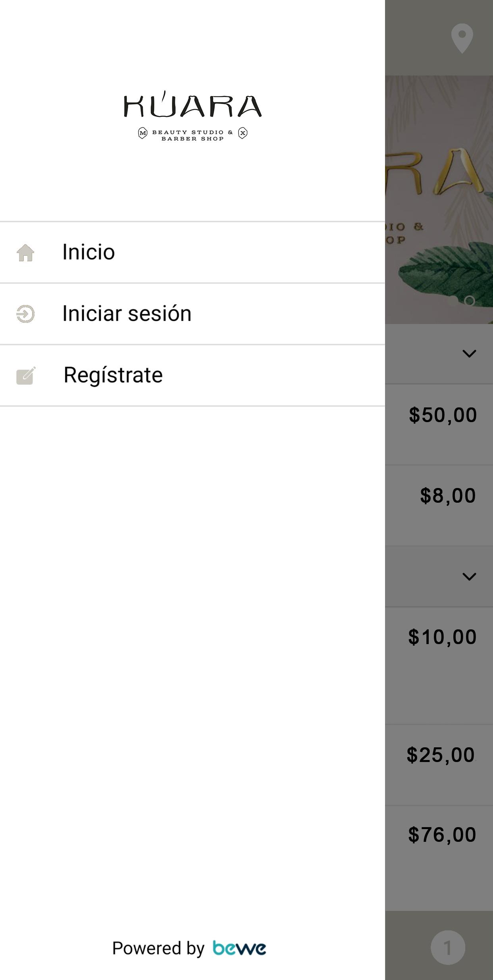Expand the first category chevron
Image resolution: width=493 pixels, height=980 pixels.
(x=469, y=353)
